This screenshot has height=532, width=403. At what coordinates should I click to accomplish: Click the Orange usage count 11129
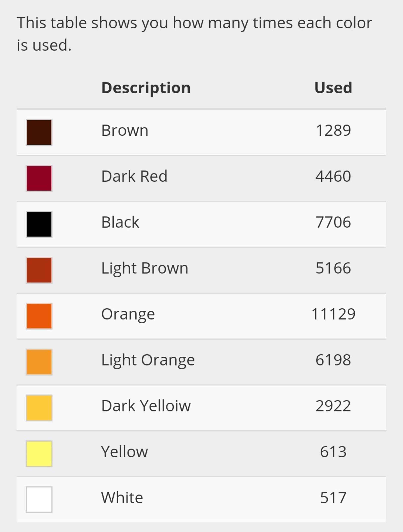coord(333,314)
